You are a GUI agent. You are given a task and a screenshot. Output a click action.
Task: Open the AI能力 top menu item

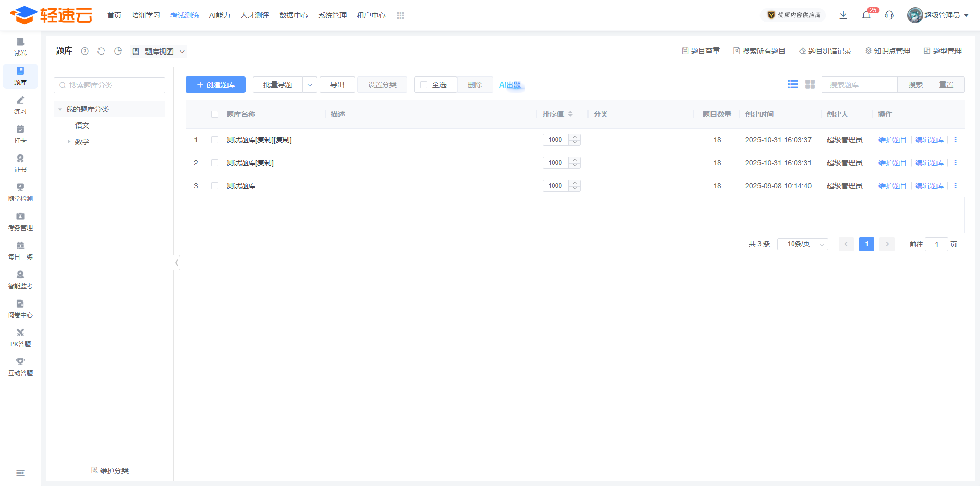coord(219,15)
